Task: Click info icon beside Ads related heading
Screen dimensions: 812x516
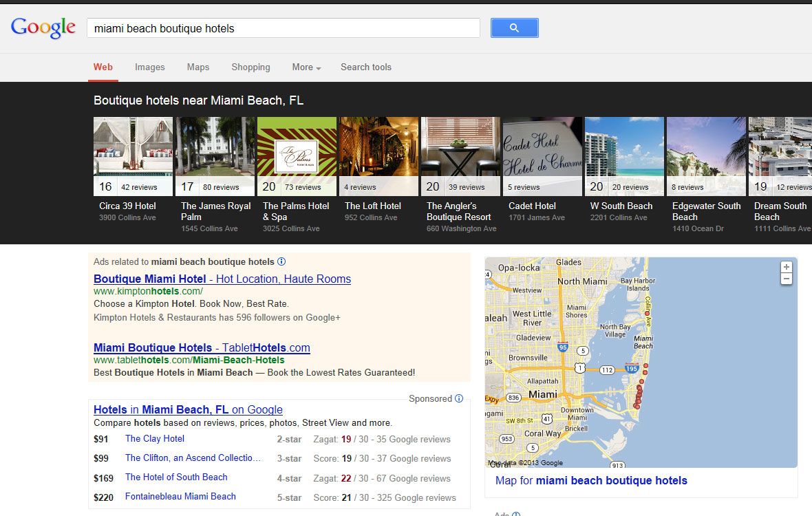Action: (x=281, y=261)
